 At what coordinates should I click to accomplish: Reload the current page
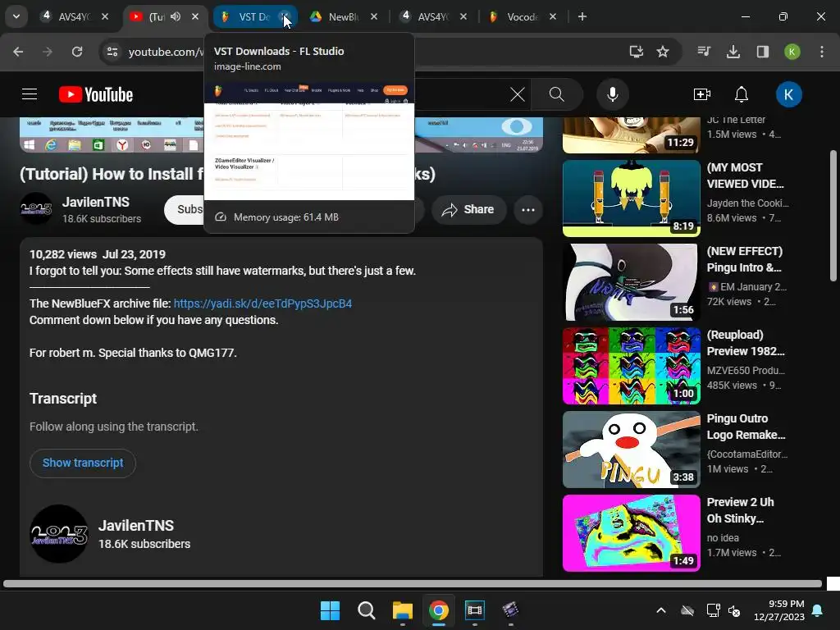coord(77,52)
